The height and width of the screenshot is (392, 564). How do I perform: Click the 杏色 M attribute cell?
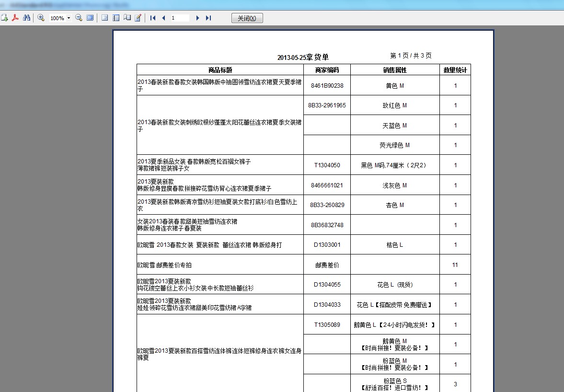pos(395,205)
